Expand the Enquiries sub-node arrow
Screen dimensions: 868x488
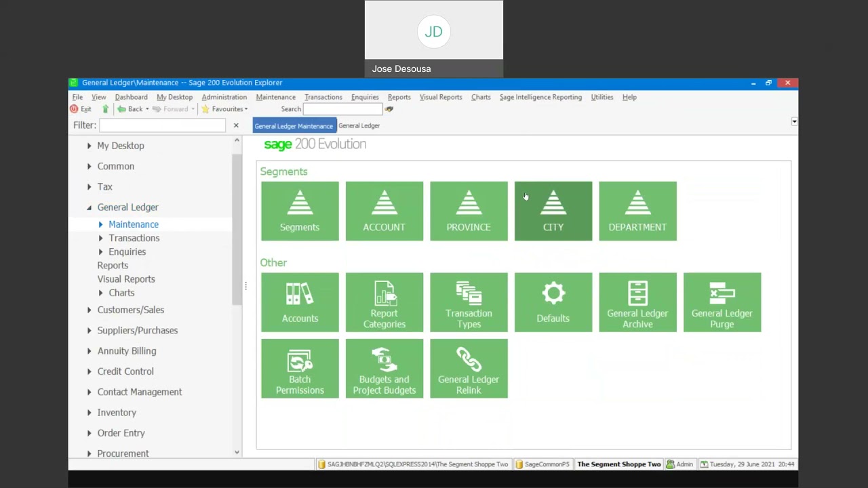pyautogui.click(x=100, y=251)
